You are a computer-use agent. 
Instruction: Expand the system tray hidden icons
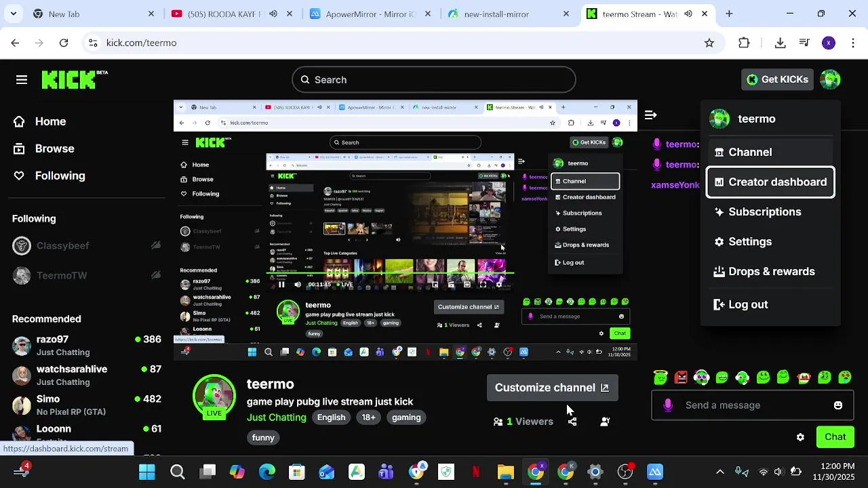coord(720,472)
